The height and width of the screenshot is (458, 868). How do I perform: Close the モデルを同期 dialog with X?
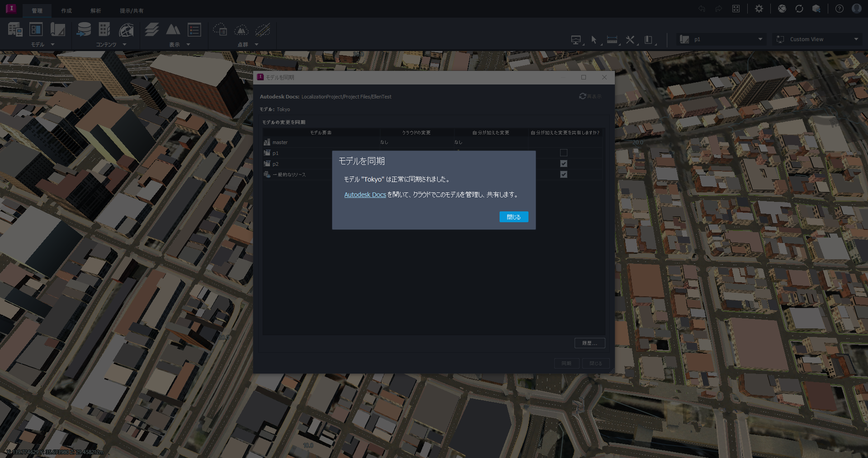604,77
